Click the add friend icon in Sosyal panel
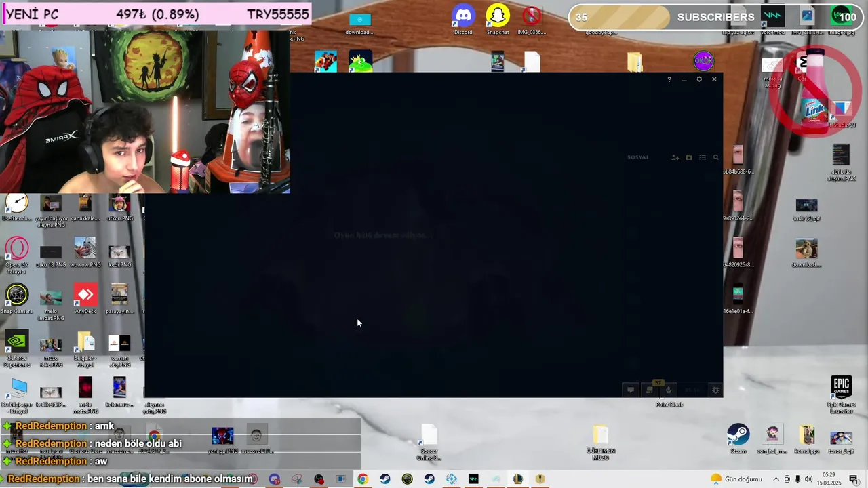This screenshot has width=868, height=488. click(675, 157)
